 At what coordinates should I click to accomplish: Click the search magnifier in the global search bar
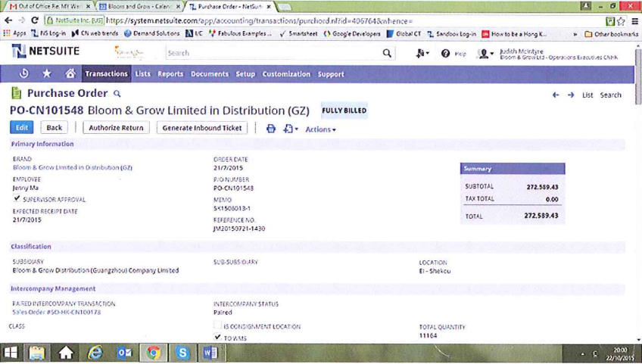click(387, 53)
